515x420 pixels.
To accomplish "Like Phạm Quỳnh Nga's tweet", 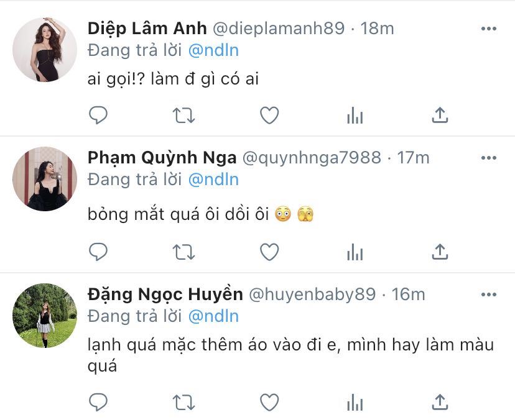I will (269, 252).
